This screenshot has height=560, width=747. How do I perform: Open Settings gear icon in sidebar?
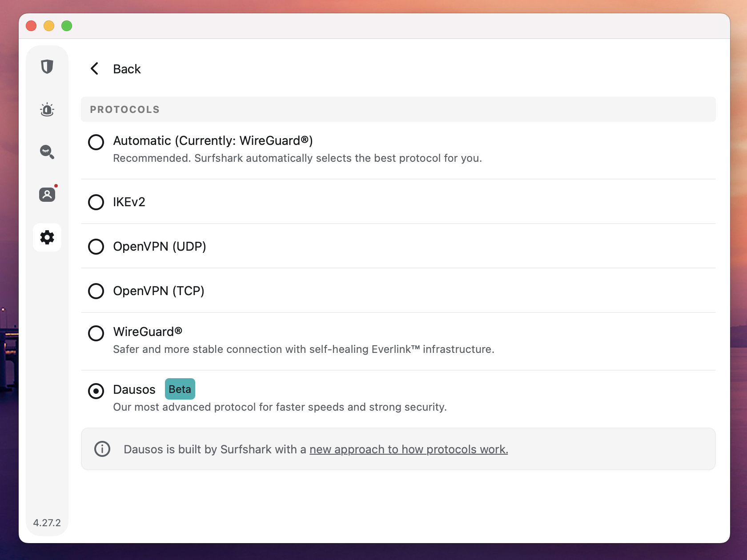click(47, 237)
